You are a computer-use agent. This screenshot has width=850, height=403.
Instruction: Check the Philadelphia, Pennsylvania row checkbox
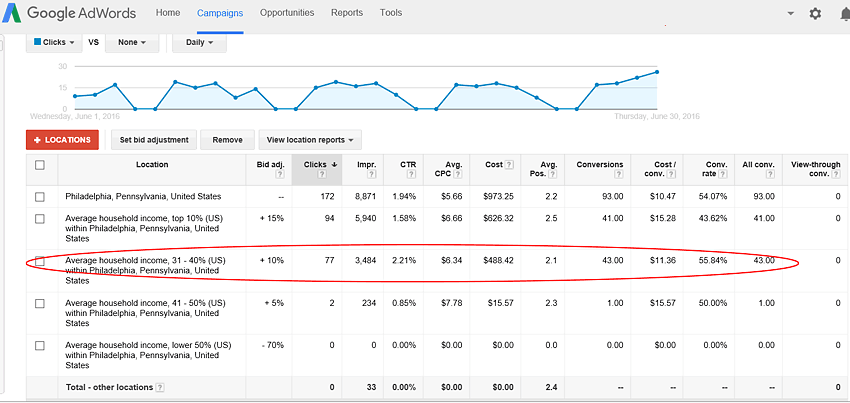pyautogui.click(x=40, y=196)
